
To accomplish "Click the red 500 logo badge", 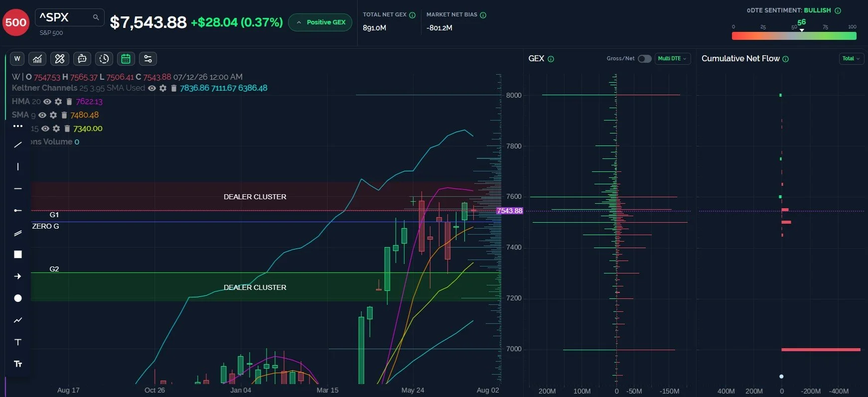I will [x=16, y=22].
